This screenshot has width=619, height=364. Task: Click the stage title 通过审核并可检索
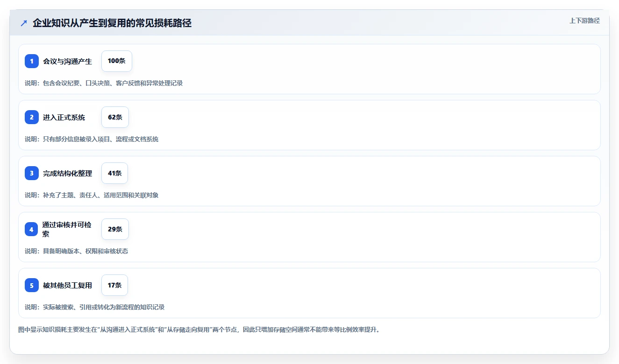(x=68, y=229)
